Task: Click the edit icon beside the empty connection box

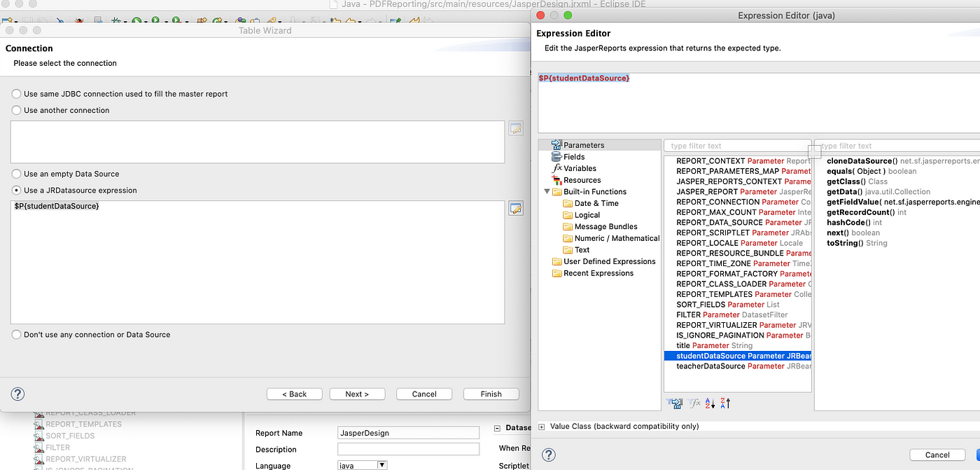Action: pyautogui.click(x=516, y=128)
